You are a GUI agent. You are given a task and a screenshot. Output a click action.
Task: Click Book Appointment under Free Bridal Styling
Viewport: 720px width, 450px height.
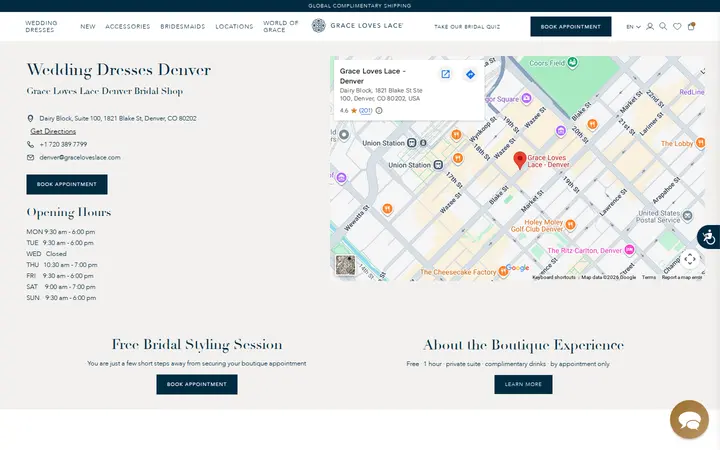pos(197,384)
